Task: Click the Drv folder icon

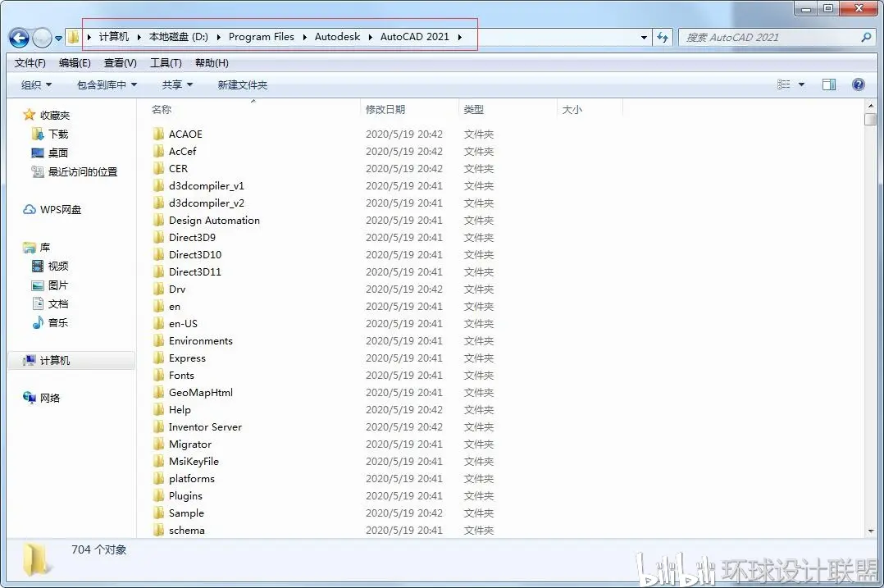Action: [x=158, y=289]
